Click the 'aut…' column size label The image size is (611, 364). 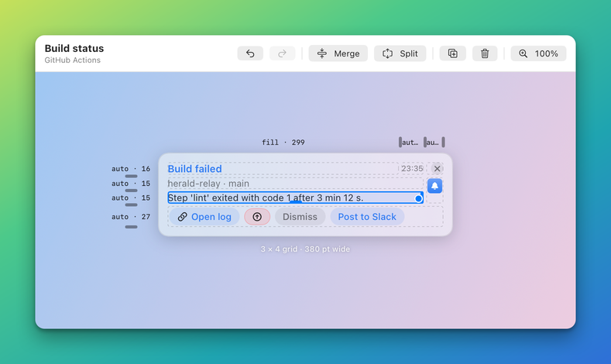[410, 143]
